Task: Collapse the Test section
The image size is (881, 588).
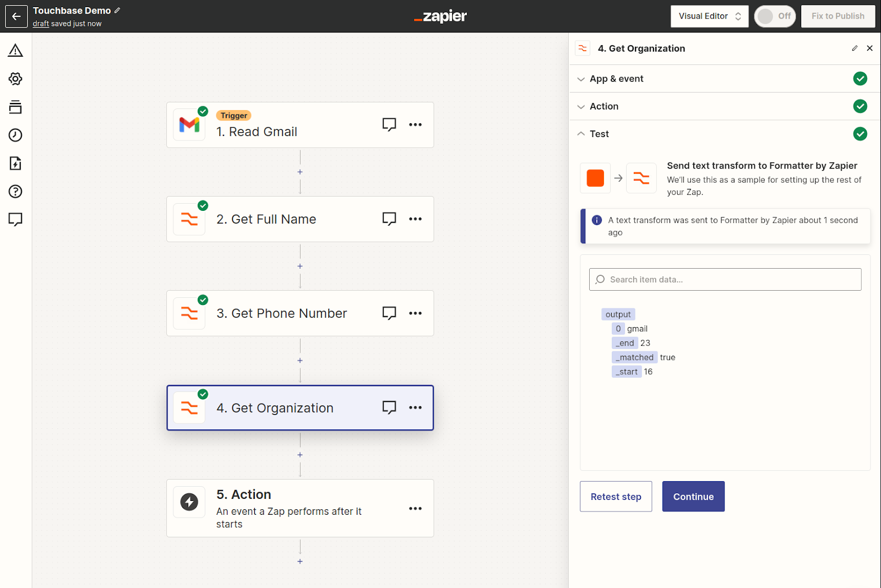Action: pyautogui.click(x=725, y=134)
